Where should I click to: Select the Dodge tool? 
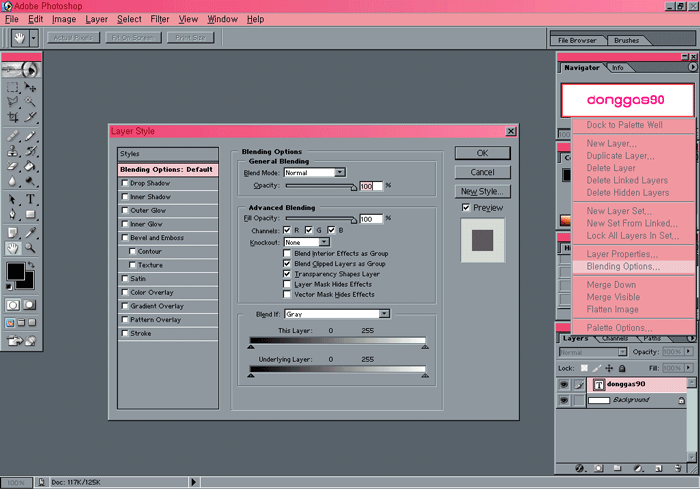coord(30,181)
